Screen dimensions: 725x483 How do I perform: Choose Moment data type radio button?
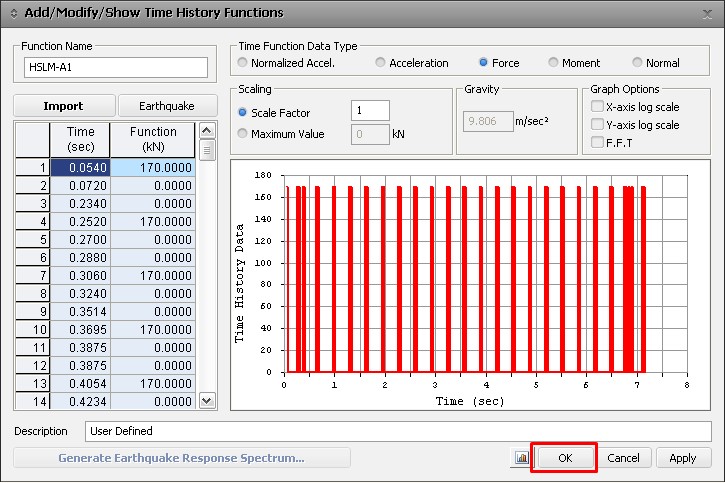554,63
